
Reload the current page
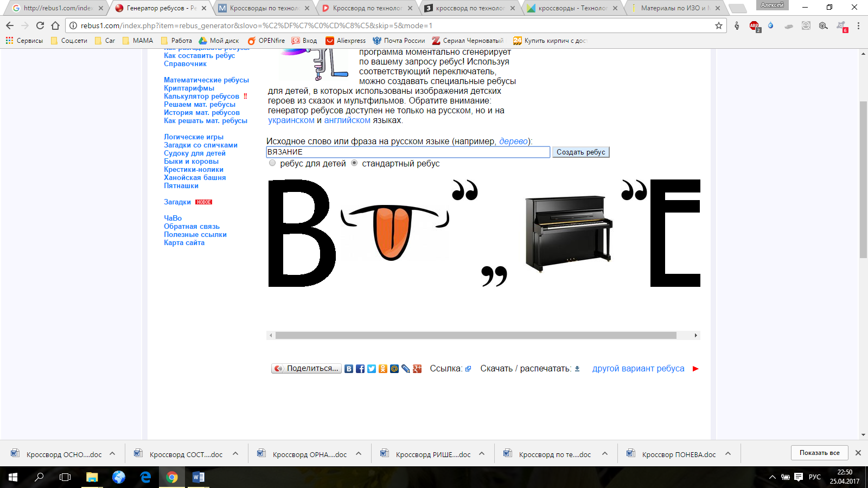[x=40, y=25]
